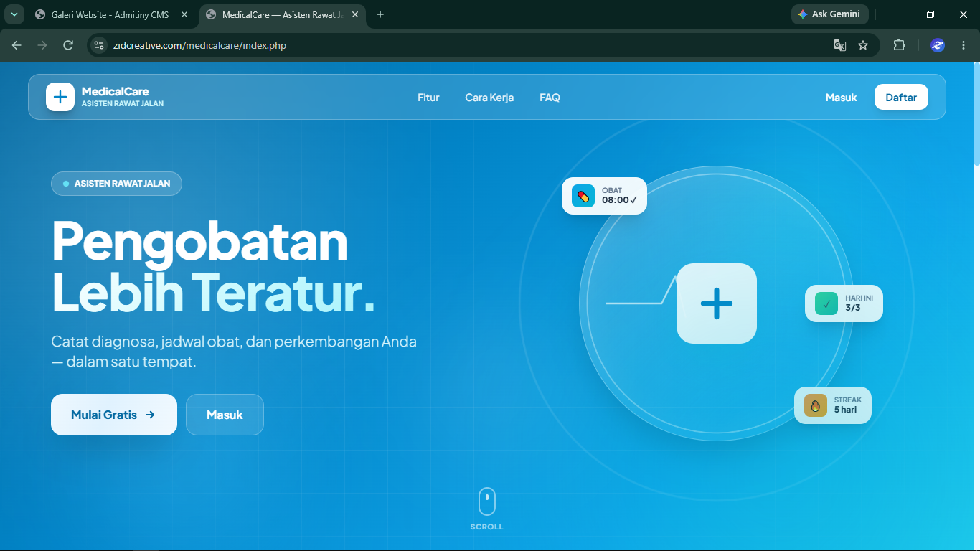Open the Extensions puzzle icon

(x=899, y=45)
